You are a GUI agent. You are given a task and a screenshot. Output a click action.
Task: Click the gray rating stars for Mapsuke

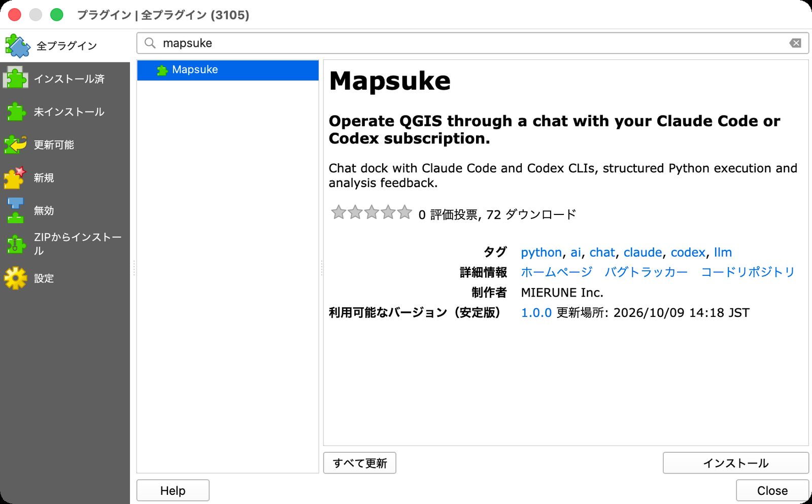coord(371,212)
